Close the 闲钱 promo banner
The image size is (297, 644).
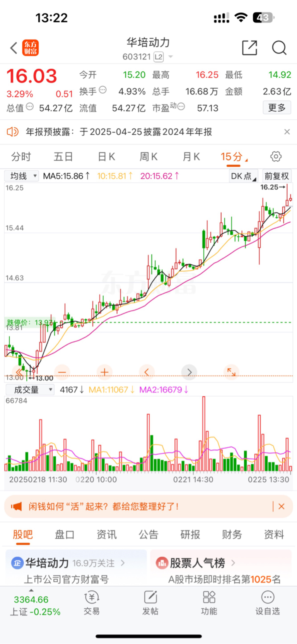pos(282,506)
